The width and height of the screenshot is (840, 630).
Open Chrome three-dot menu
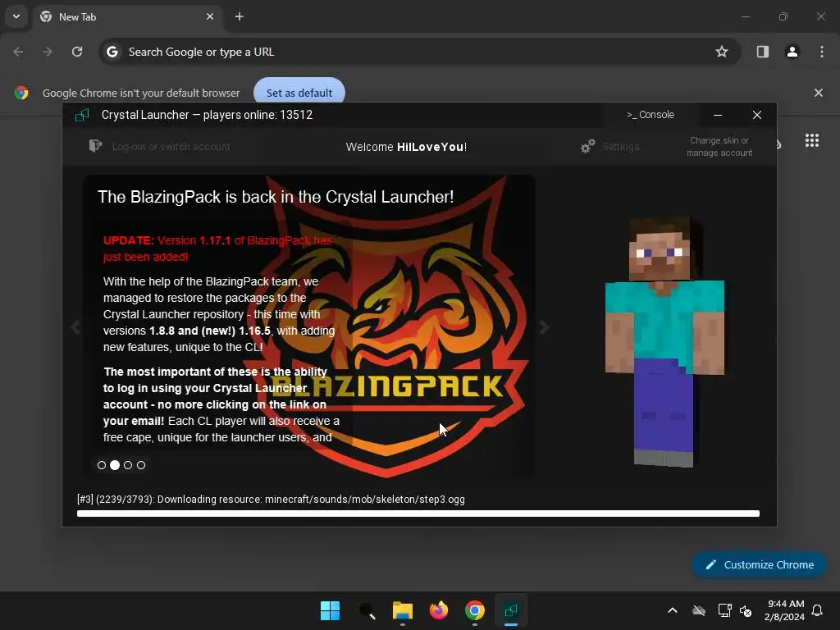(x=822, y=52)
